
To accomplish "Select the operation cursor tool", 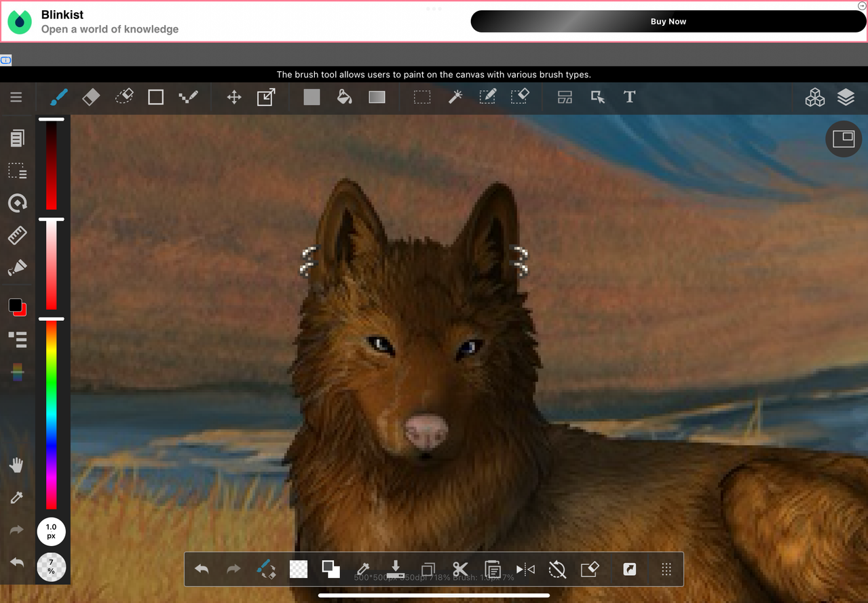I will tap(597, 98).
